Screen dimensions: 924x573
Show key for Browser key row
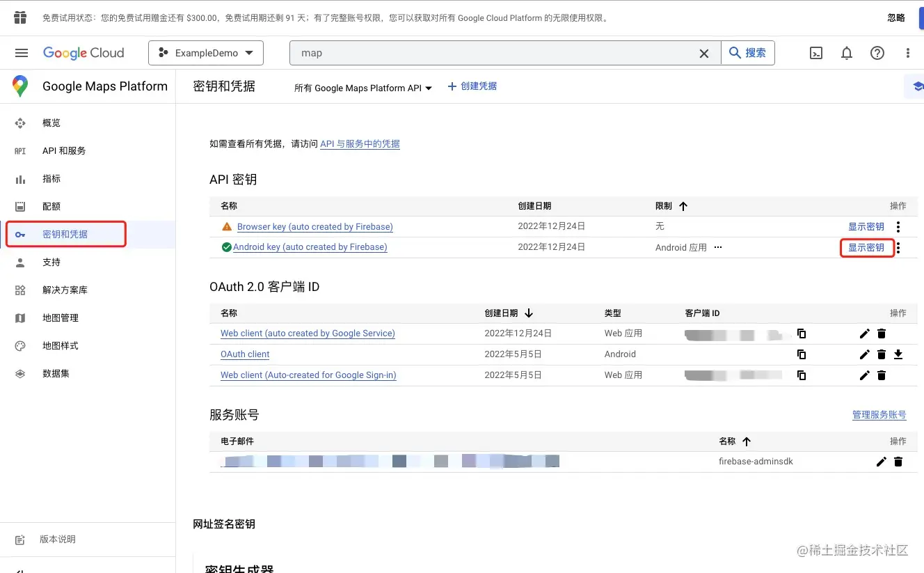866,227
